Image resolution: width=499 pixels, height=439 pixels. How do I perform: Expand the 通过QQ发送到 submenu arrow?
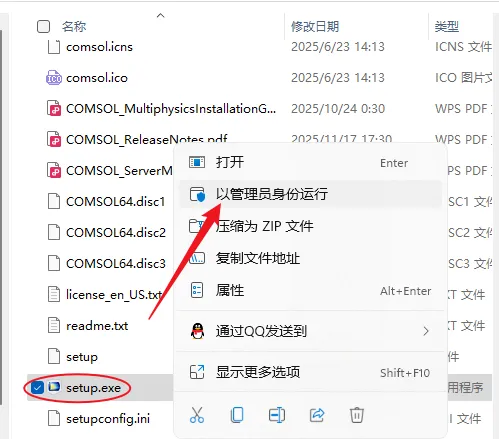(426, 331)
